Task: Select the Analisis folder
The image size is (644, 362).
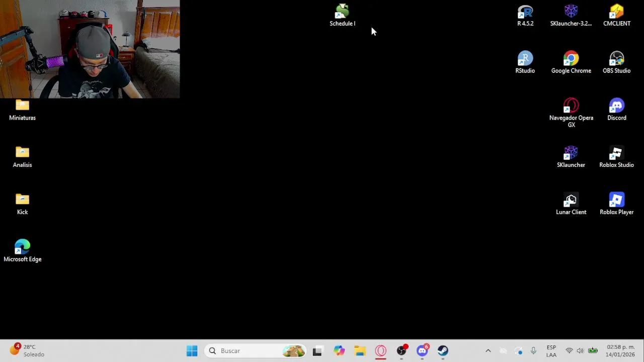Action: [22, 157]
